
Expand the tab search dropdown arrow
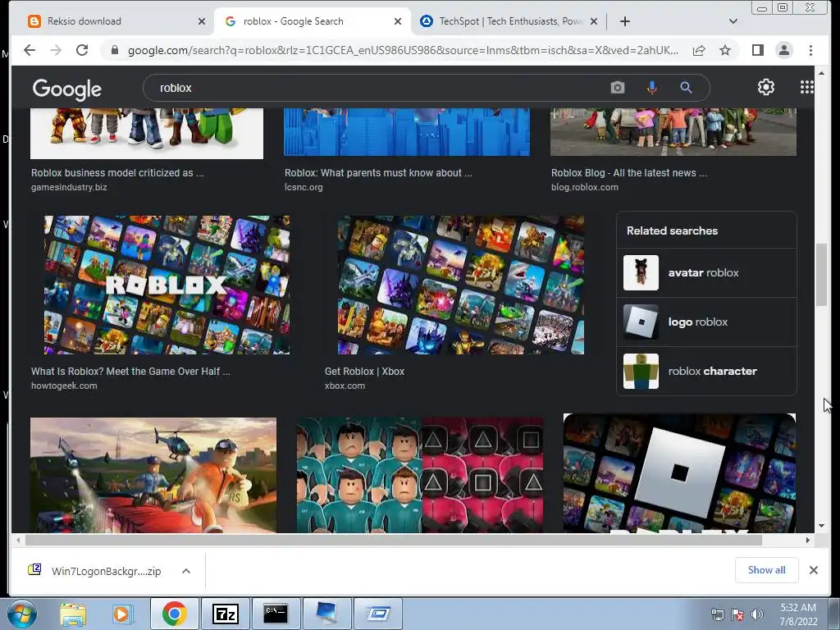733,21
